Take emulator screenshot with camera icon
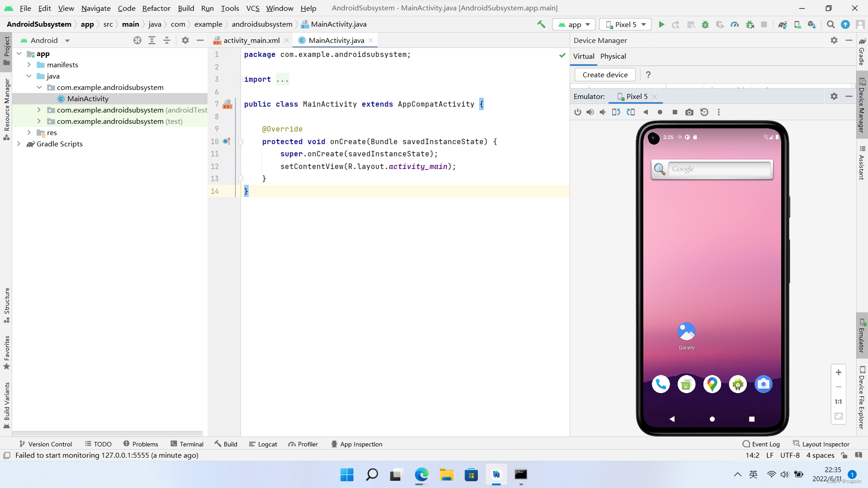The width and height of the screenshot is (868, 488). [x=689, y=112]
